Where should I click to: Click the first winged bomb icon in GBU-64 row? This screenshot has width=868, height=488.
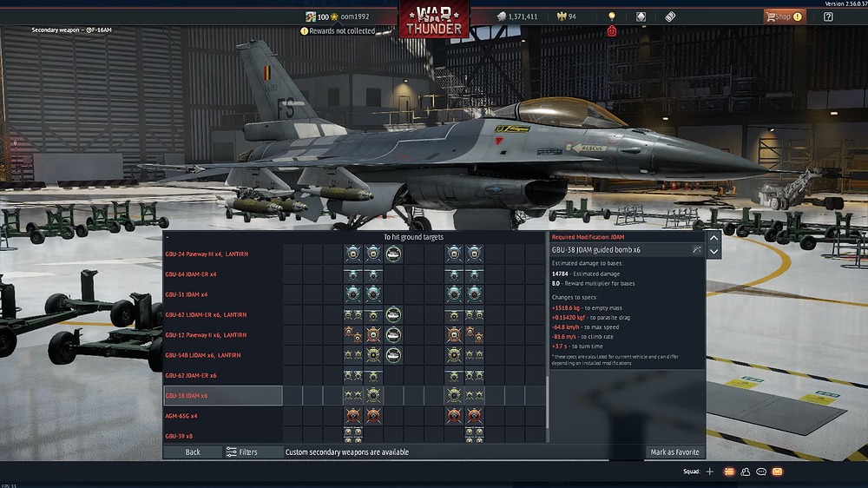(x=352, y=274)
